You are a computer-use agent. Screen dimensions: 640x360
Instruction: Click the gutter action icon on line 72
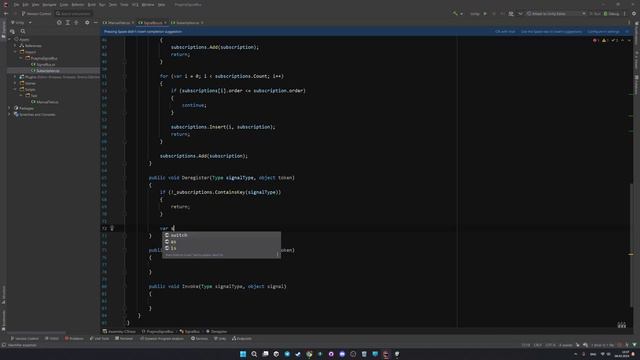pyautogui.click(x=112, y=228)
